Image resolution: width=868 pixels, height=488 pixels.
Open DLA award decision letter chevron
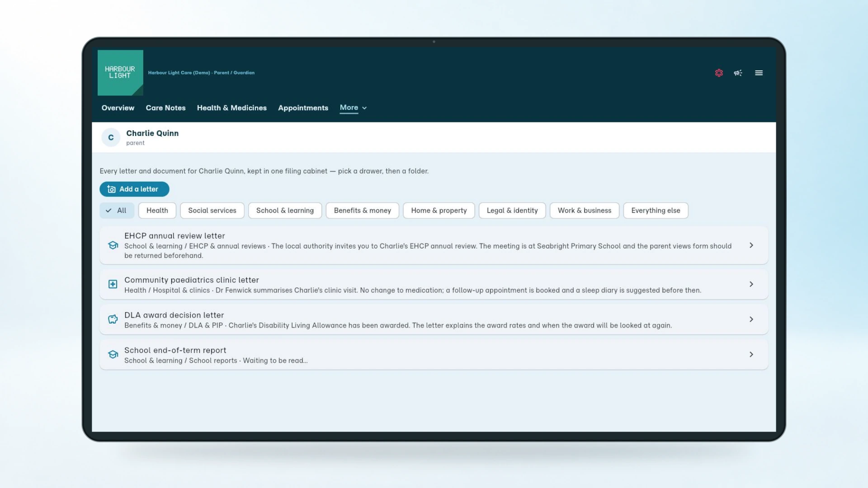click(751, 319)
